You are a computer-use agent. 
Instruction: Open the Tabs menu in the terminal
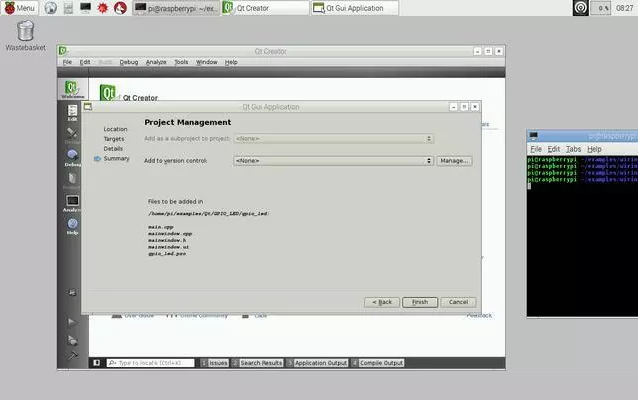(574, 149)
